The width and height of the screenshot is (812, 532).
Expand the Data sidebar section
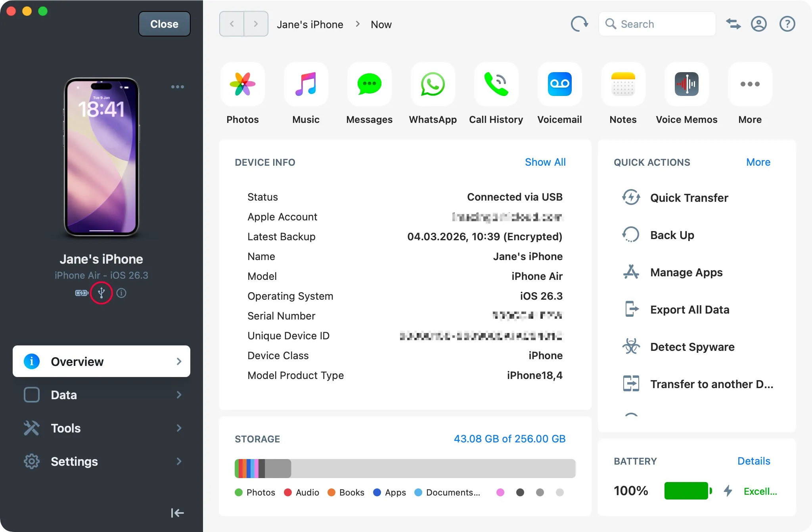101,395
